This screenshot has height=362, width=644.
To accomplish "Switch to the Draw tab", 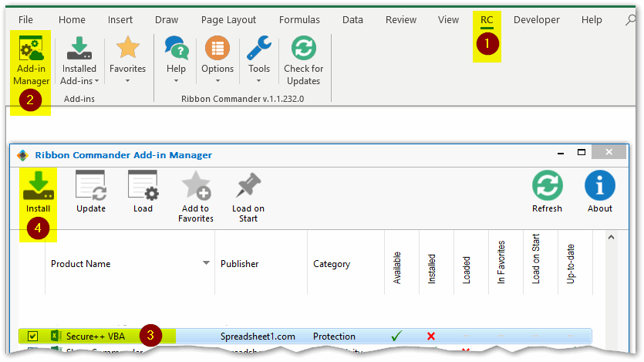I will point(167,20).
